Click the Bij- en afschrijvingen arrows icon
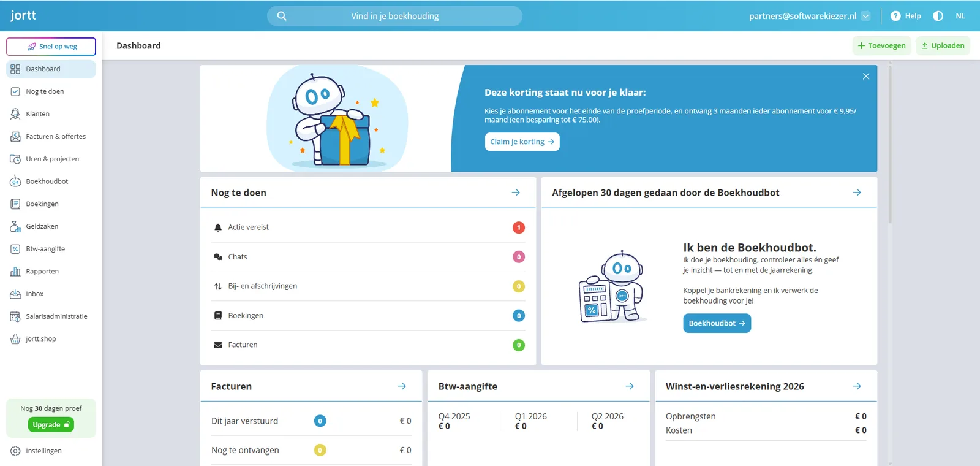The width and height of the screenshot is (980, 466). tap(218, 286)
